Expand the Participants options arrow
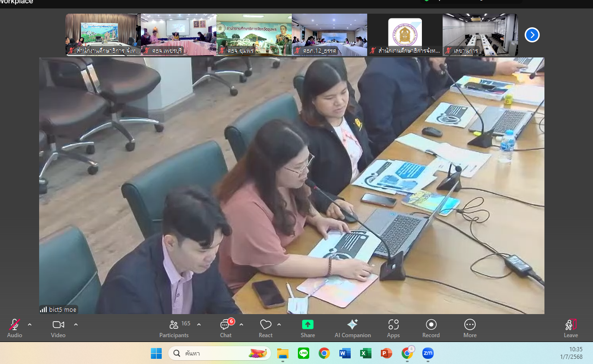This screenshot has height=364, width=593. tap(199, 324)
